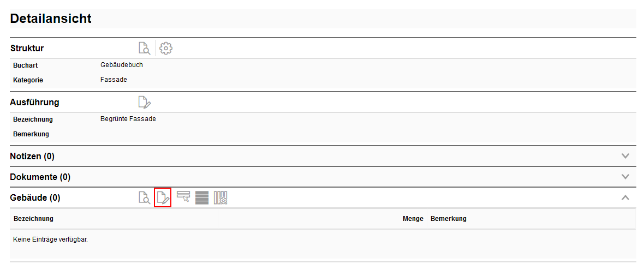The image size is (644, 264).
Task: Expand the Dokumente (0) section chevron
Action: tap(625, 177)
